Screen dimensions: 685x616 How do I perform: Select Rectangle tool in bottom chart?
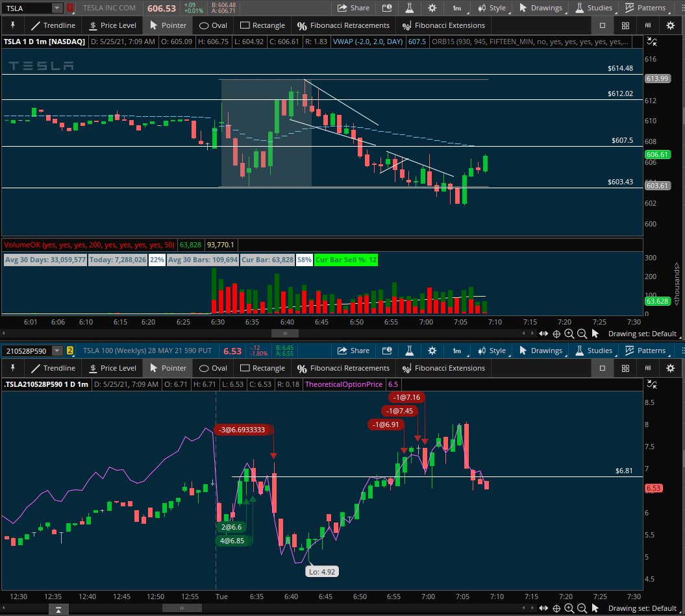(262, 368)
